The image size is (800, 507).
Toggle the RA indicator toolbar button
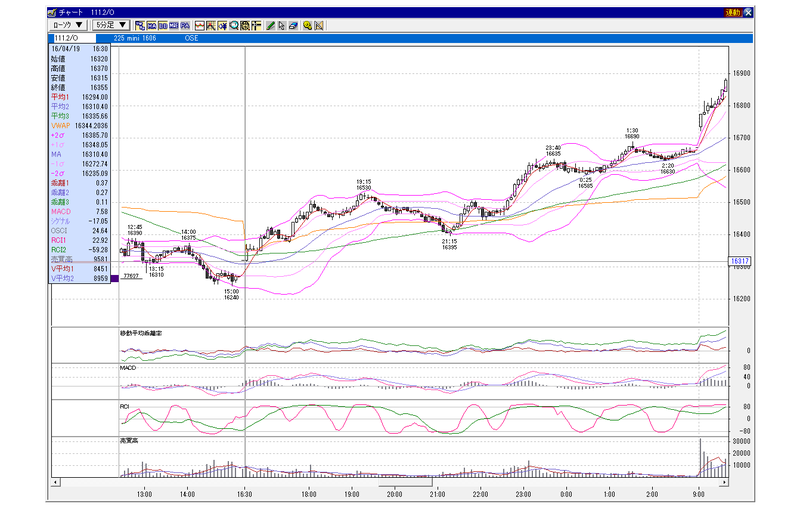pos(185,26)
